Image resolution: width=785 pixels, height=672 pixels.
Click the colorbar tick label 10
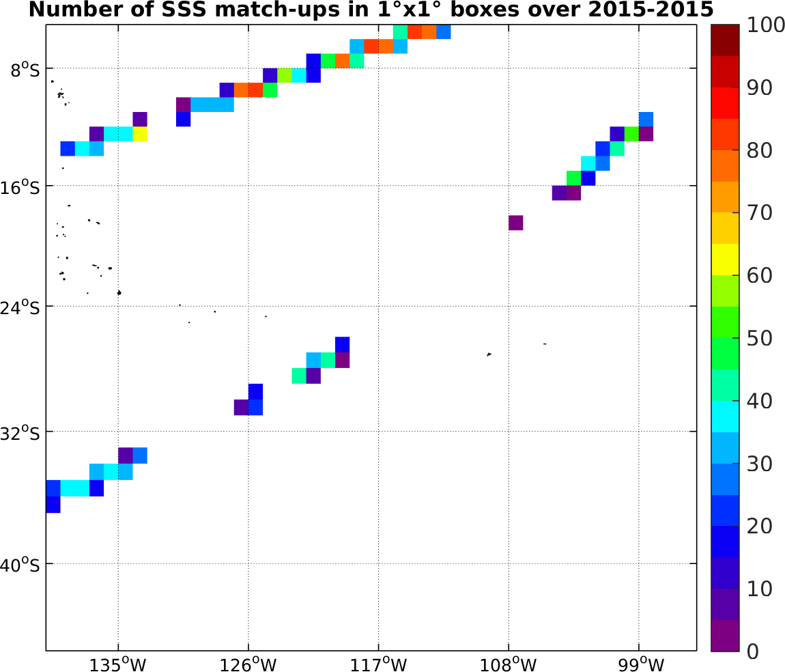760,589
